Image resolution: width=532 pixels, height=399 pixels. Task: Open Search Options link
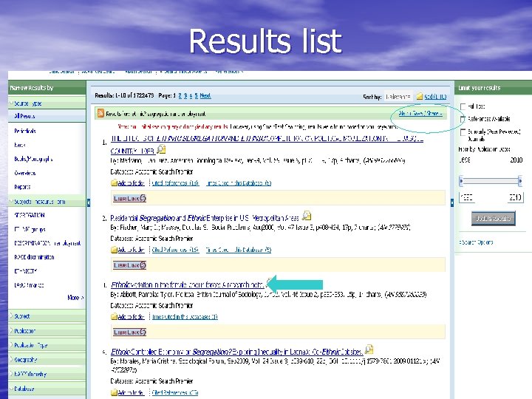(x=476, y=242)
